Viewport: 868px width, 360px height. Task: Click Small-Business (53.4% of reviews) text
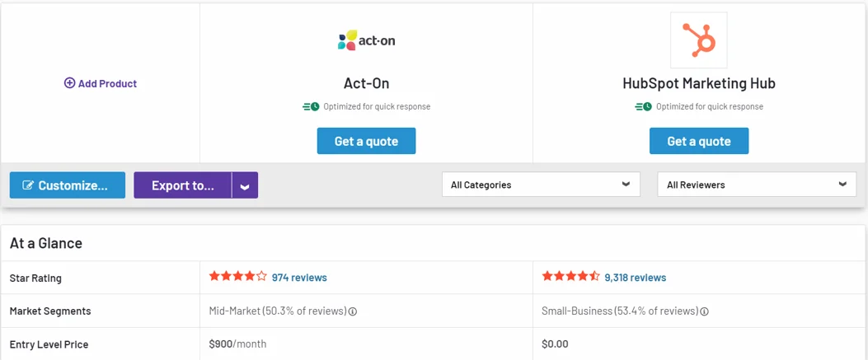pos(620,311)
